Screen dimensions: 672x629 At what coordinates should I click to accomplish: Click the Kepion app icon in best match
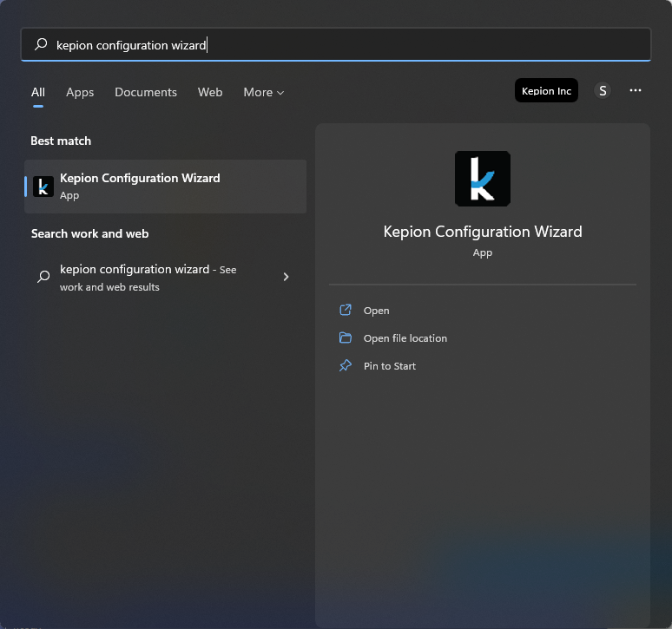pyautogui.click(x=43, y=187)
